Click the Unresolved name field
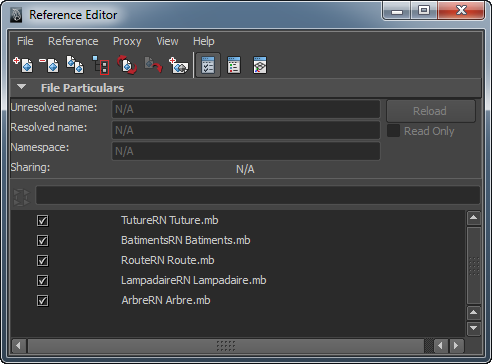492x364 pixels. [246, 109]
